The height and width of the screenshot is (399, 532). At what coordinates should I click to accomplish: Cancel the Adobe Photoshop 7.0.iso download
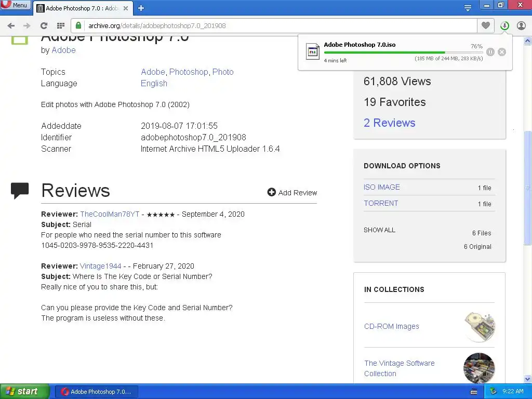click(502, 52)
